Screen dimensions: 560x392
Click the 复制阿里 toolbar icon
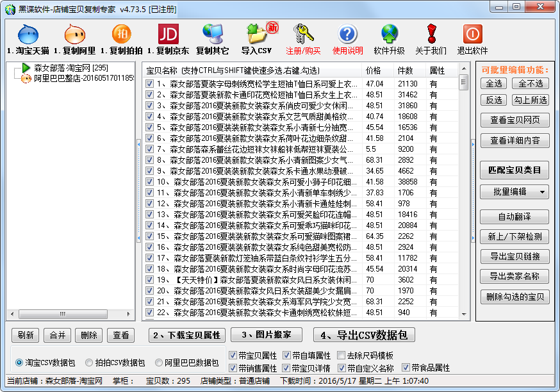74,34
